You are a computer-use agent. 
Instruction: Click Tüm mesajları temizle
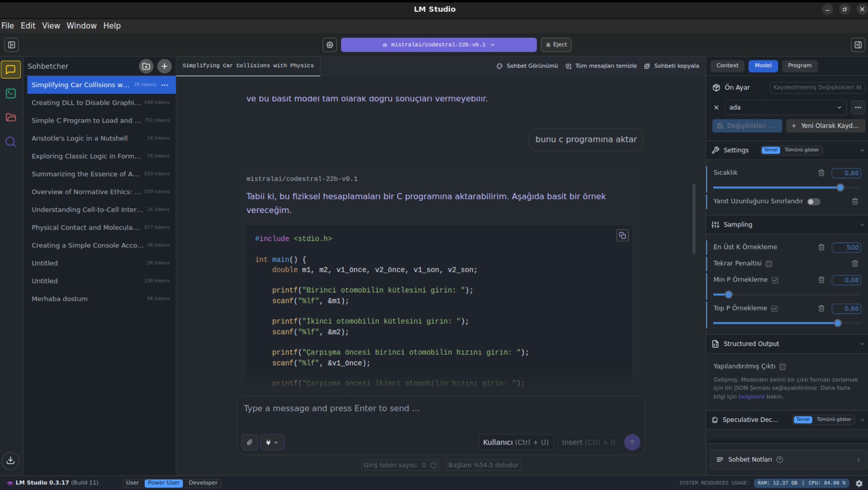[601, 66]
